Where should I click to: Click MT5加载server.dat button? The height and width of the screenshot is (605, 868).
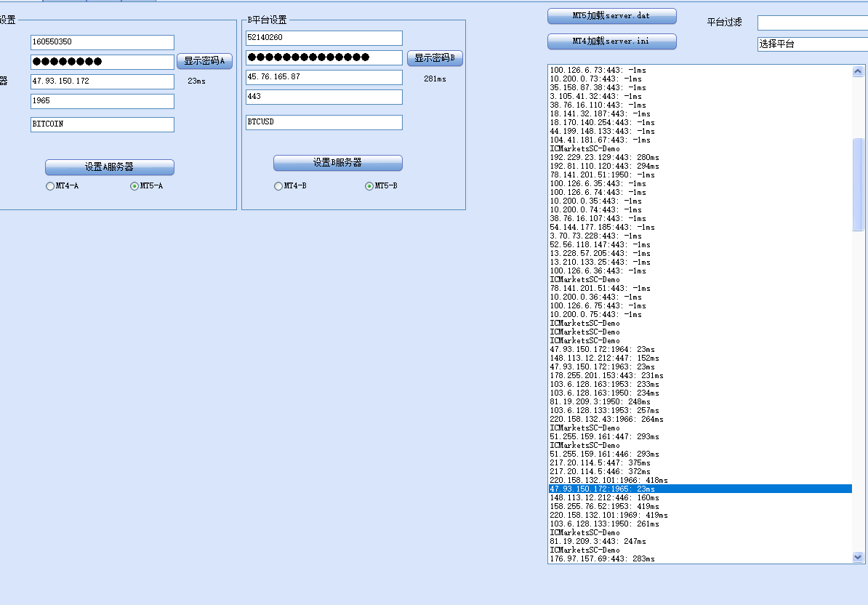(x=611, y=16)
